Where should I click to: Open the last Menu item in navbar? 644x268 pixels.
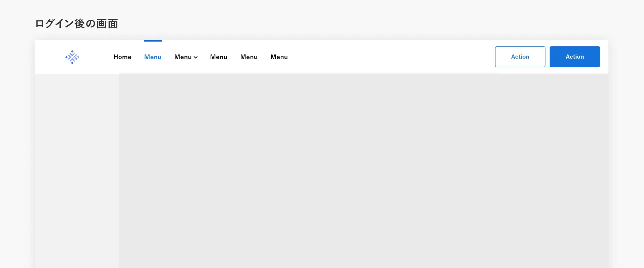pyautogui.click(x=279, y=57)
